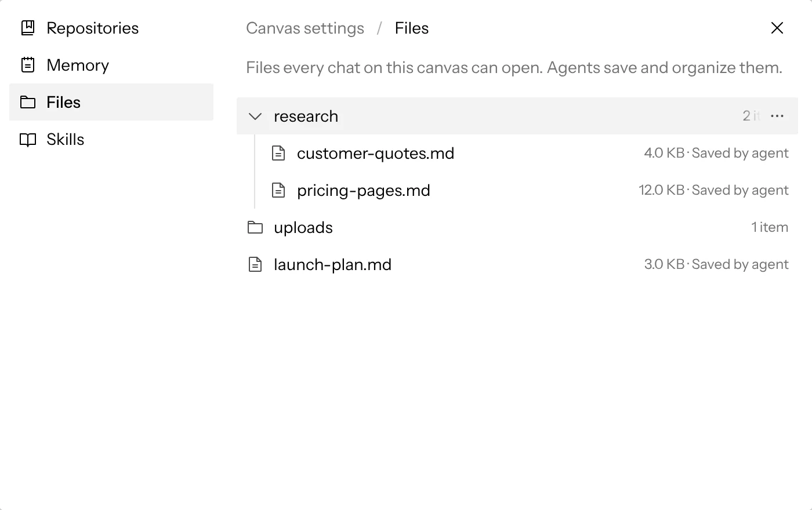Image resolution: width=812 pixels, height=510 pixels.
Task: Click the launch-plan.md document icon
Action: click(x=255, y=264)
